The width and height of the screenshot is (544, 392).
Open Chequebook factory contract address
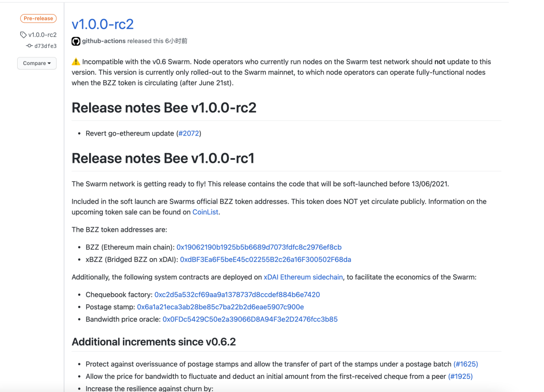[x=237, y=295]
